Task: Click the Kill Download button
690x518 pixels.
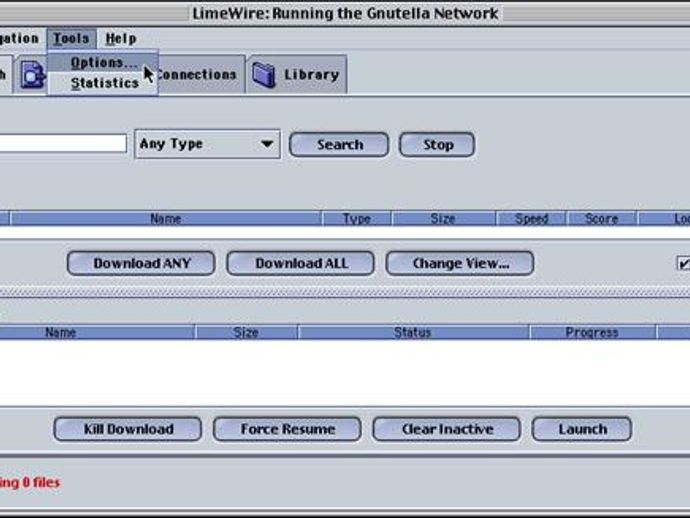Action: [x=128, y=429]
